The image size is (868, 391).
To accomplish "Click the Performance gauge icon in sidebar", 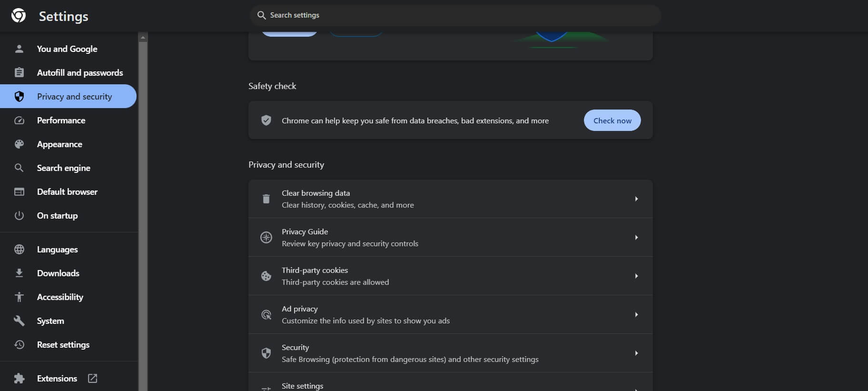I will click(x=19, y=120).
